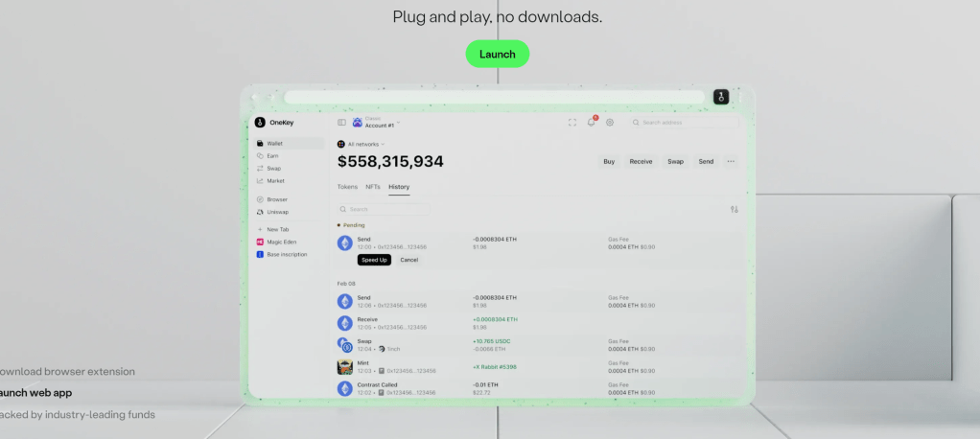
Task: Click the OneKey extension icon in browser bar
Action: click(x=721, y=97)
